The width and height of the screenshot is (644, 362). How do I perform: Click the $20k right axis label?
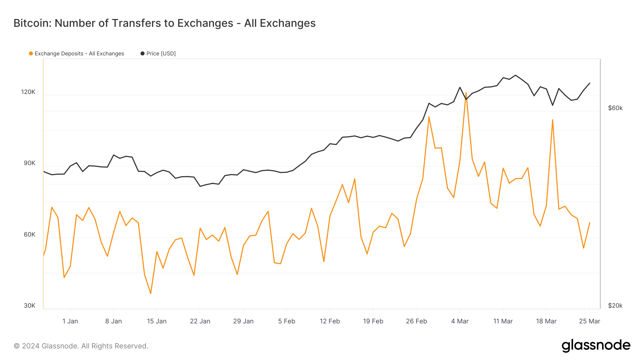(x=615, y=306)
